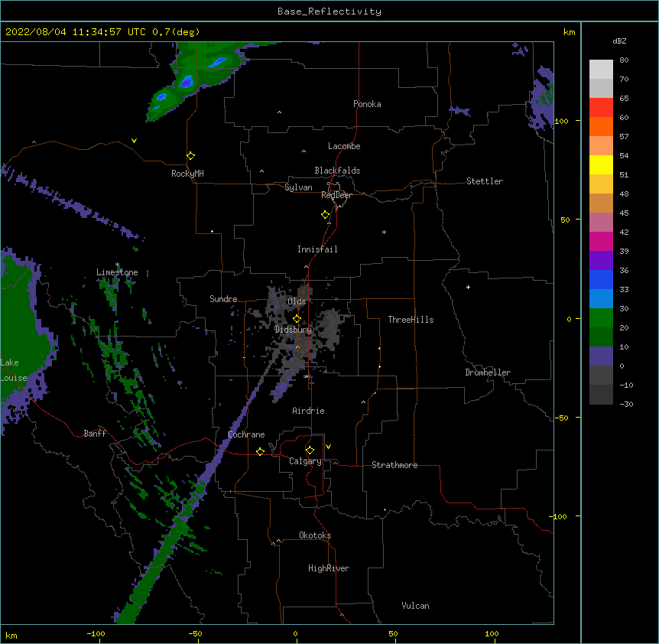The height and width of the screenshot is (644, 659).
Task: Click the Strathmore label
Action: 394,465
